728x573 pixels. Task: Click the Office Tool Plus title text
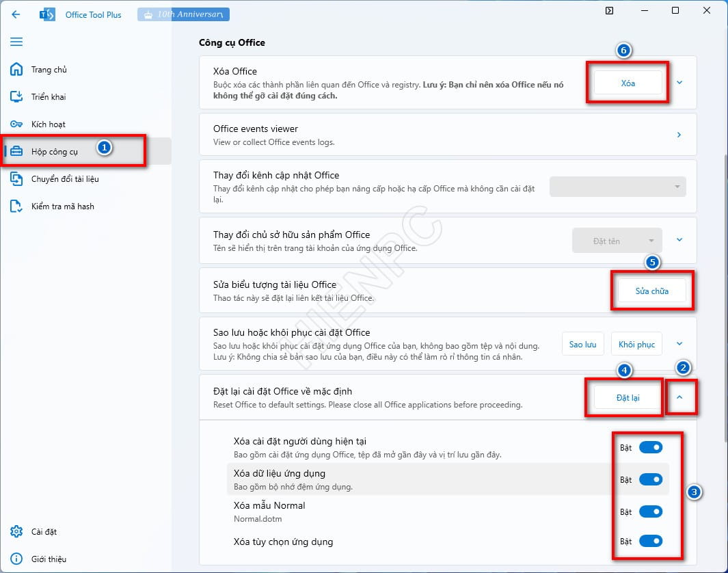point(94,15)
